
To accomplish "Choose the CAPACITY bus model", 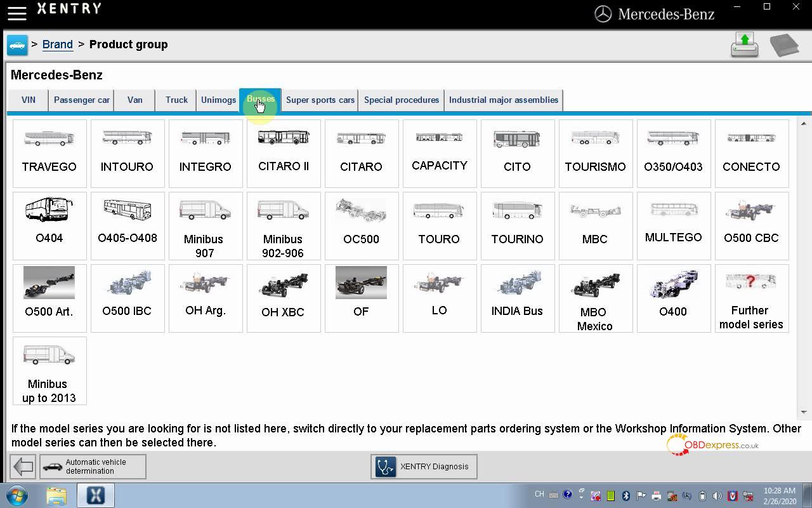I will (440, 154).
